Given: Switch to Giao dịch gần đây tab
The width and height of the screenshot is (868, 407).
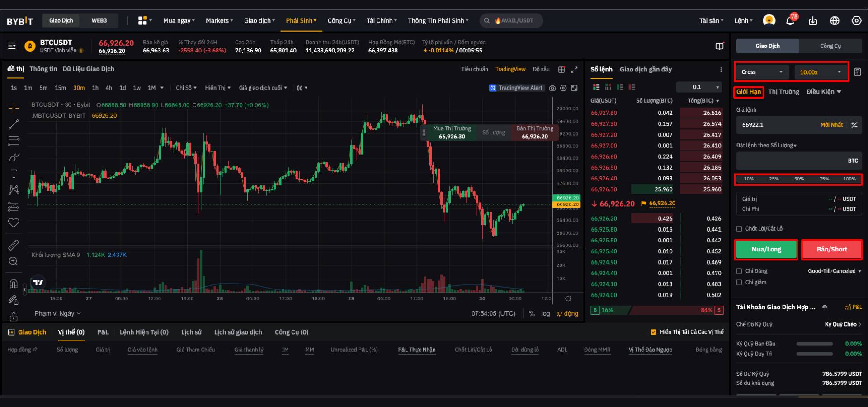Looking at the screenshot, I should click(x=646, y=69).
